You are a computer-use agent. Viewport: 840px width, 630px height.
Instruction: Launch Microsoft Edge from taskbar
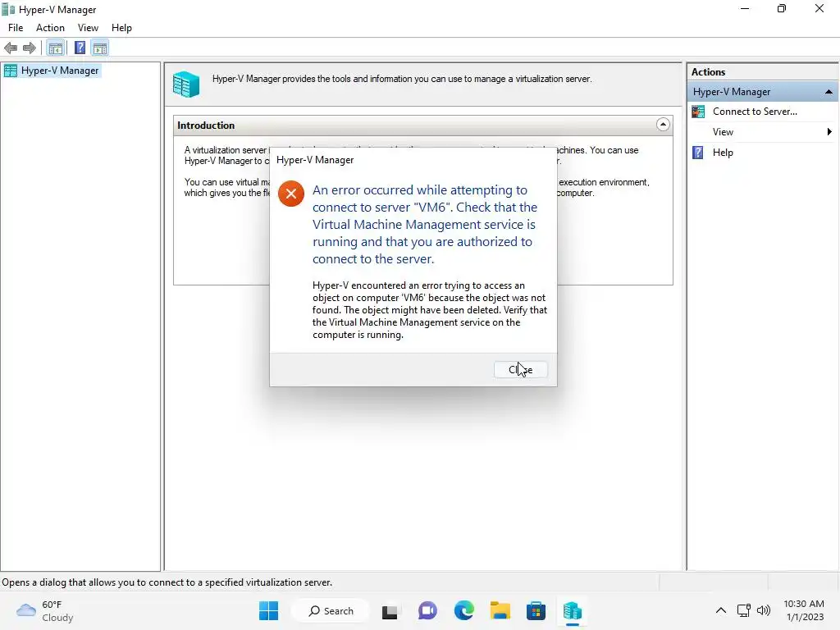click(x=464, y=610)
